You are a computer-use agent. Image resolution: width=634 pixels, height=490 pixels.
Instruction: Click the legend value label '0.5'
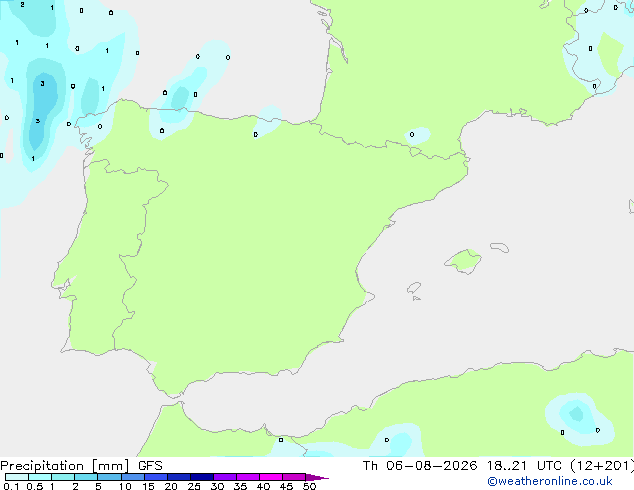[34, 486]
